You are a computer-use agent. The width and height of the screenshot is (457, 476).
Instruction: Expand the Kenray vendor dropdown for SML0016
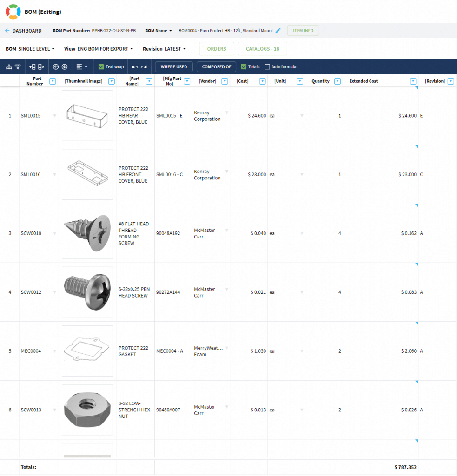[227, 172]
